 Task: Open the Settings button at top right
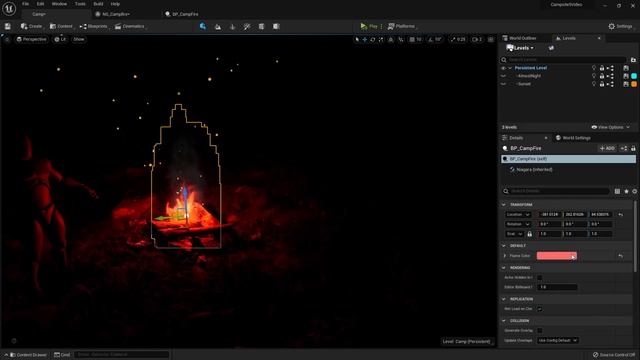[620, 27]
